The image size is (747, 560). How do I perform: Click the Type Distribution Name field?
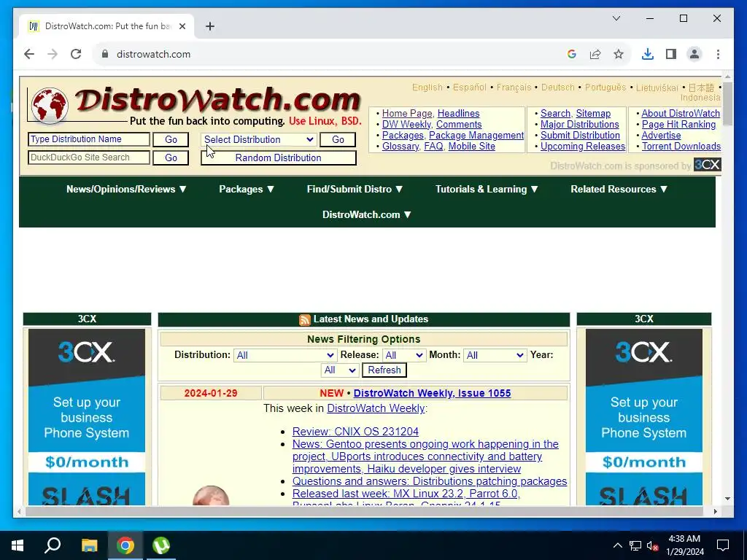pyautogui.click(x=88, y=139)
